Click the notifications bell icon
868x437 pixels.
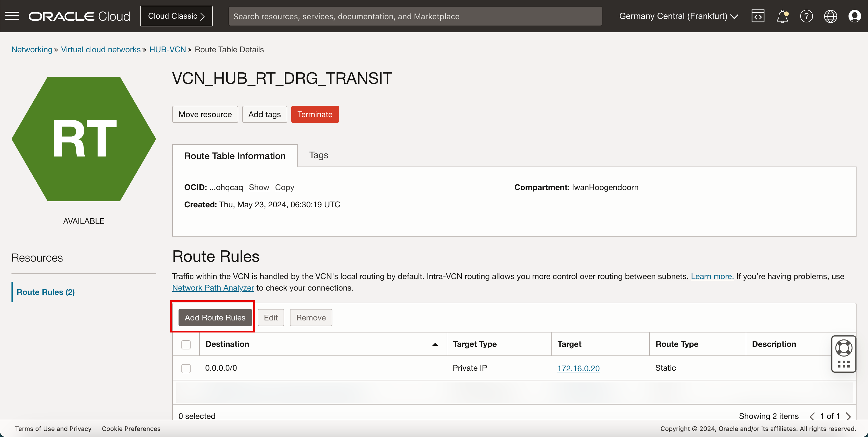point(783,16)
